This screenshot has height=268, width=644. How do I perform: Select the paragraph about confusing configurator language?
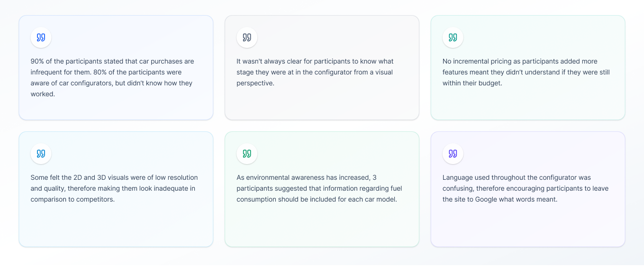[x=526, y=188]
